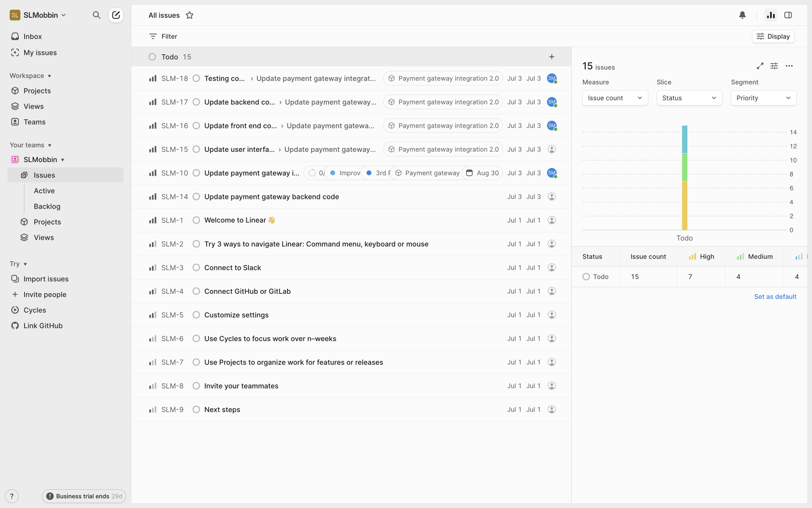
Task: Open Cycles in Try section
Action: point(66,310)
